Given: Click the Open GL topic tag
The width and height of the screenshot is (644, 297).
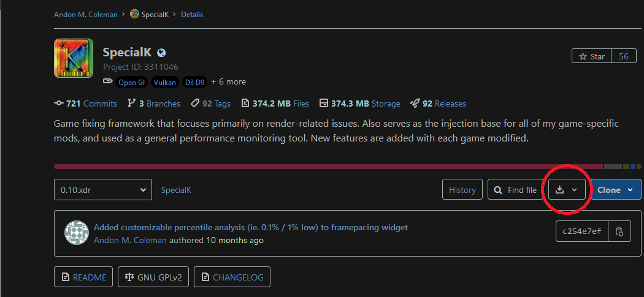Looking at the screenshot, I should click(x=131, y=82).
